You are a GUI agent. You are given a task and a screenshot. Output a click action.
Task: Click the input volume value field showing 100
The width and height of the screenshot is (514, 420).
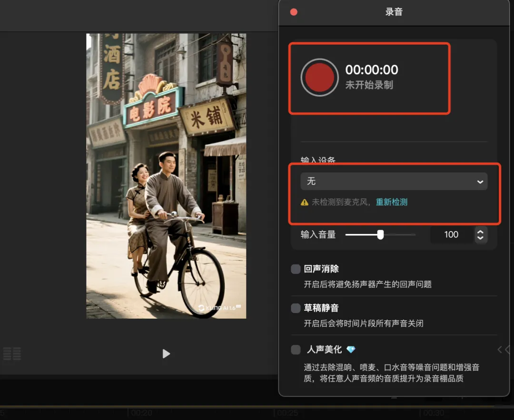451,234
